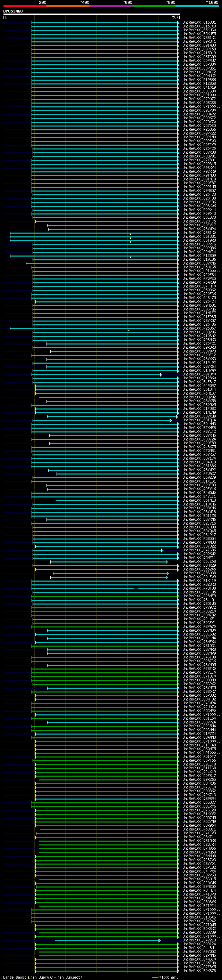Viewport: 222px width, 980px height.
Task: Click hit name UniRef100_Q01GT4
Action: pyautogui.click(x=199, y=390)
